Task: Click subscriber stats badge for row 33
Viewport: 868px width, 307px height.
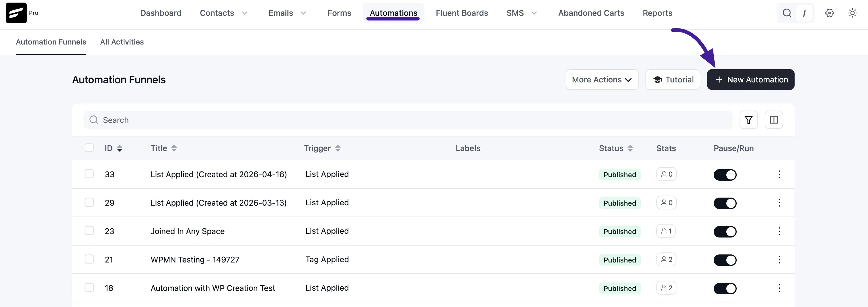Action: [x=666, y=174]
